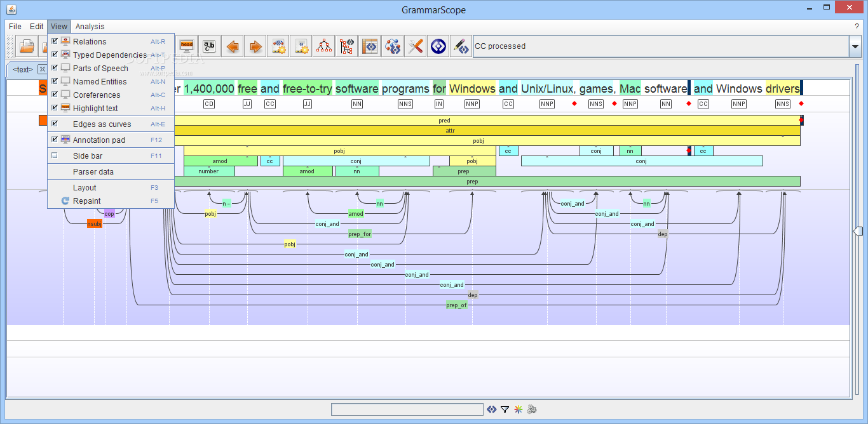Expand side panel with right-edge arrow
868x424 pixels.
[x=857, y=231]
